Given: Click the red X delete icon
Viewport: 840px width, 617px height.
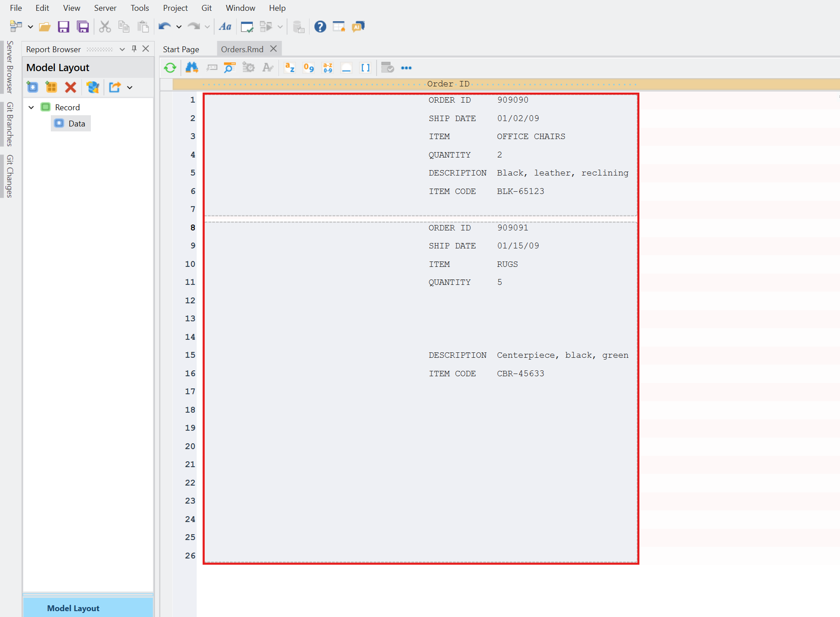Looking at the screenshot, I should pos(71,87).
